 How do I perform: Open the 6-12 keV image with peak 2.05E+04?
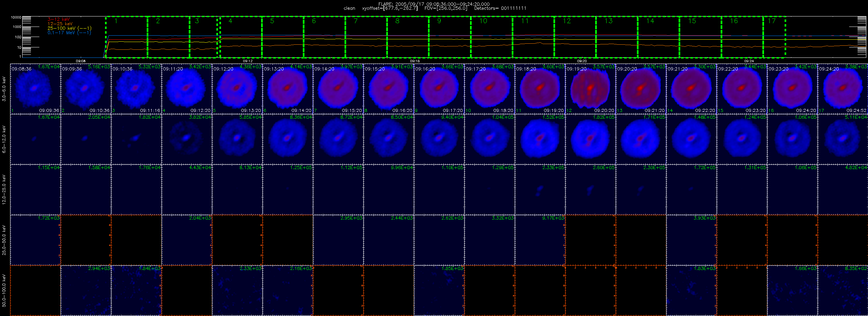coord(86,139)
